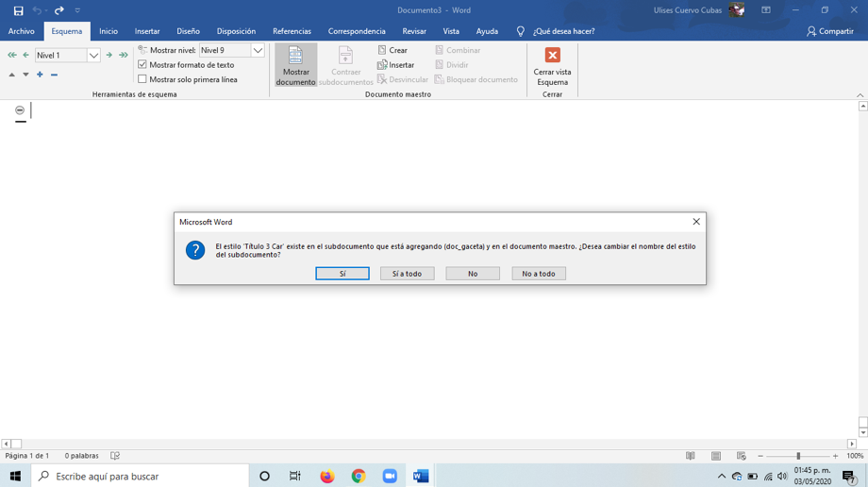Undo the last action

coord(37,10)
